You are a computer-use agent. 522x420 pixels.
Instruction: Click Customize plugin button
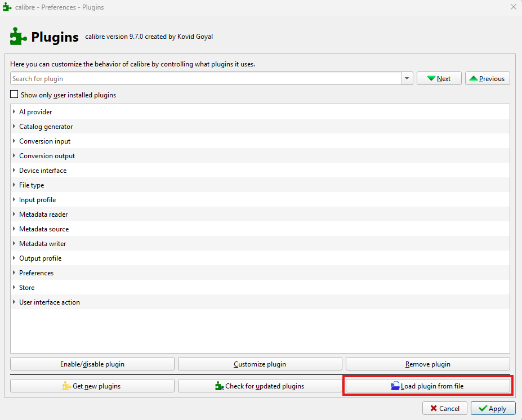coord(260,364)
